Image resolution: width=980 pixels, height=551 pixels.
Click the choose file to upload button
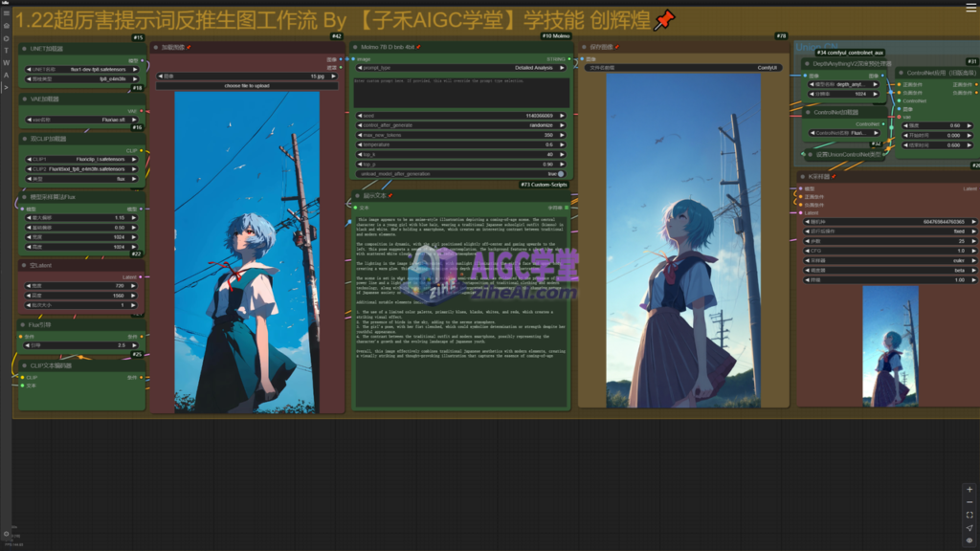click(247, 85)
